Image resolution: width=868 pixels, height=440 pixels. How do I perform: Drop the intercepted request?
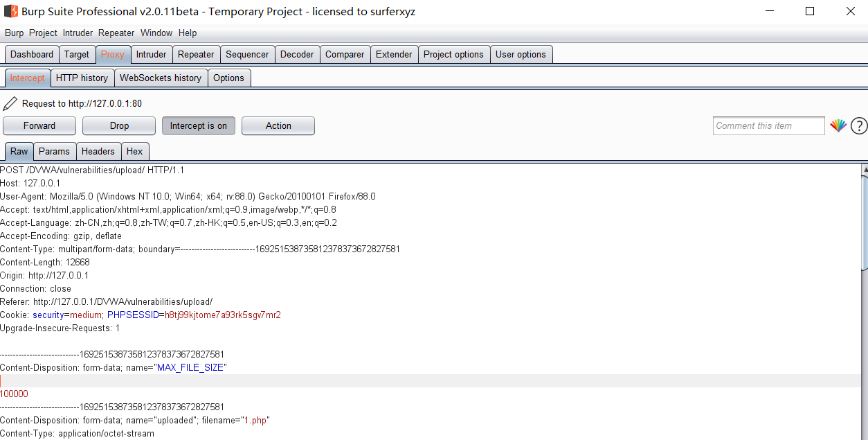coord(119,125)
